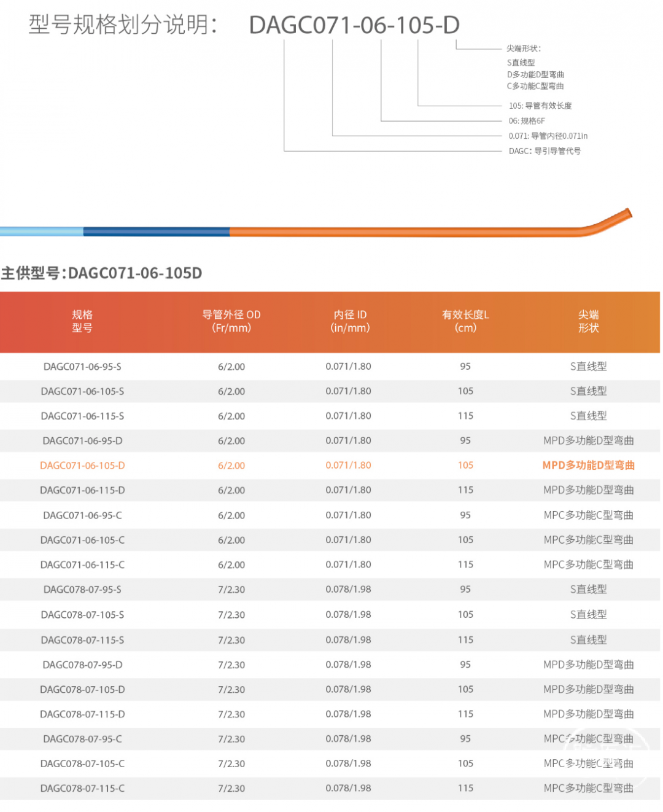Click the legend text 105: 导管有效长度
This screenshot has height=812, width=663.
(x=540, y=106)
